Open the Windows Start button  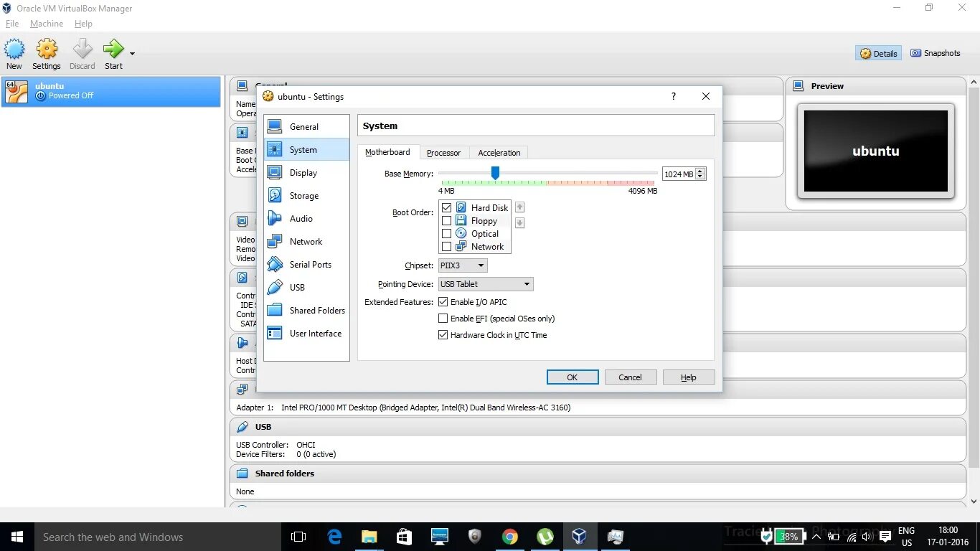click(x=17, y=537)
